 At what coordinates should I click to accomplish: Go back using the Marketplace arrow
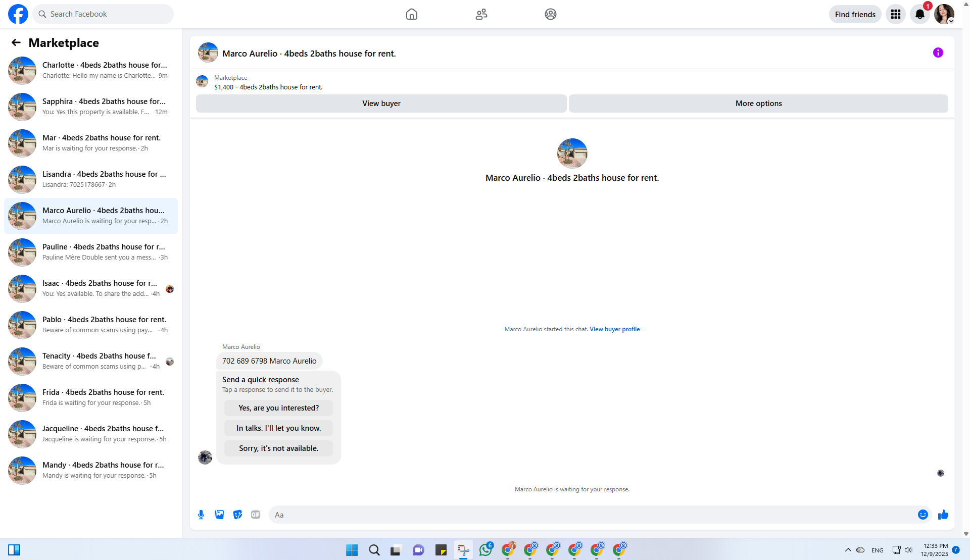(x=16, y=43)
